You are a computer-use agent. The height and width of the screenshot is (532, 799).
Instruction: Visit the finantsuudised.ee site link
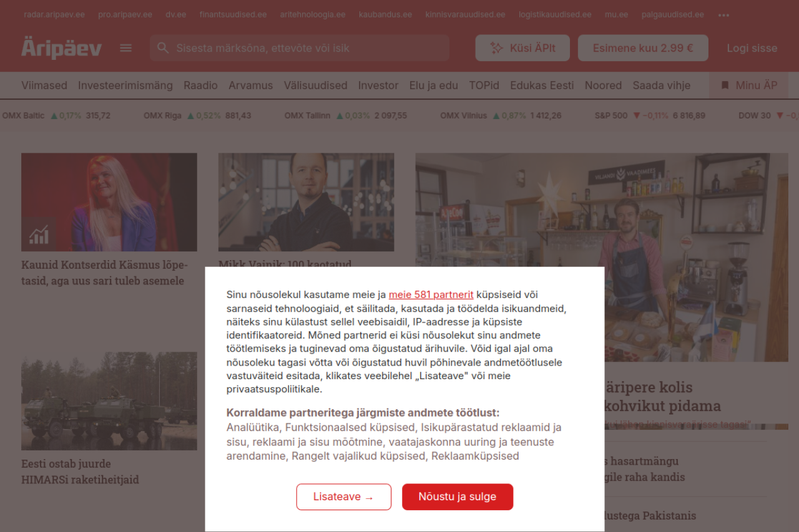click(x=233, y=14)
